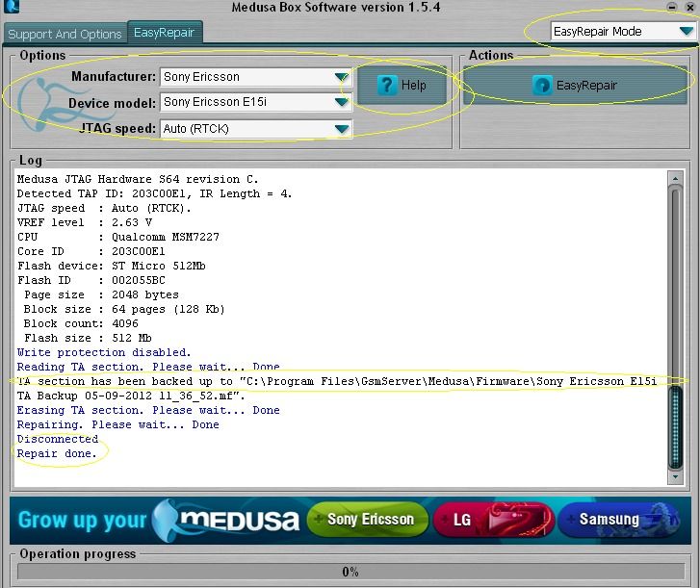Click the EasyRepair action icon
This screenshot has width=700, height=588.
tap(542, 85)
